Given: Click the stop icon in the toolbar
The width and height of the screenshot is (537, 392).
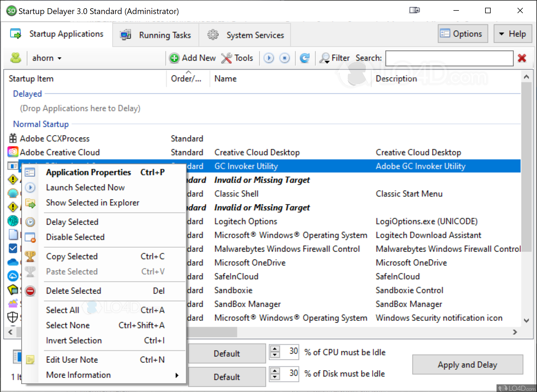Looking at the screenshot, I should (x=285, y=58).
